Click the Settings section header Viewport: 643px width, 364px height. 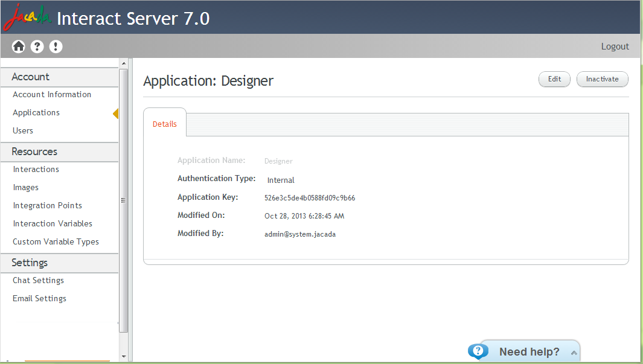click(59, 263)
